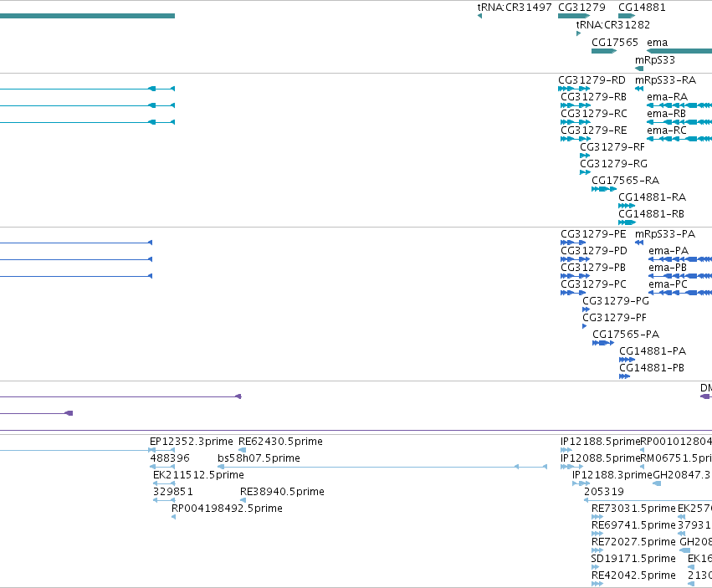The image size is (712, 588).
Task: Select EST bs58h07.5prime
Action: pyautogui.click(x=259, y=458)
